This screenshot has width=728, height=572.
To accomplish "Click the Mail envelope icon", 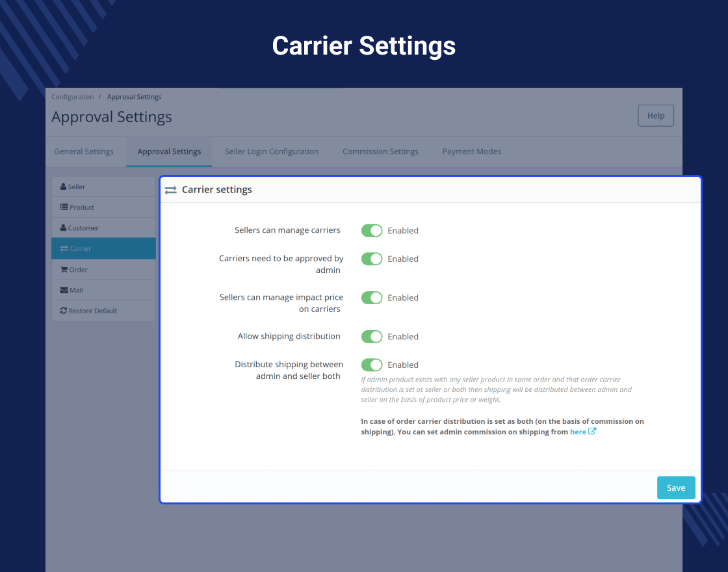I will [x=64, y=290].
